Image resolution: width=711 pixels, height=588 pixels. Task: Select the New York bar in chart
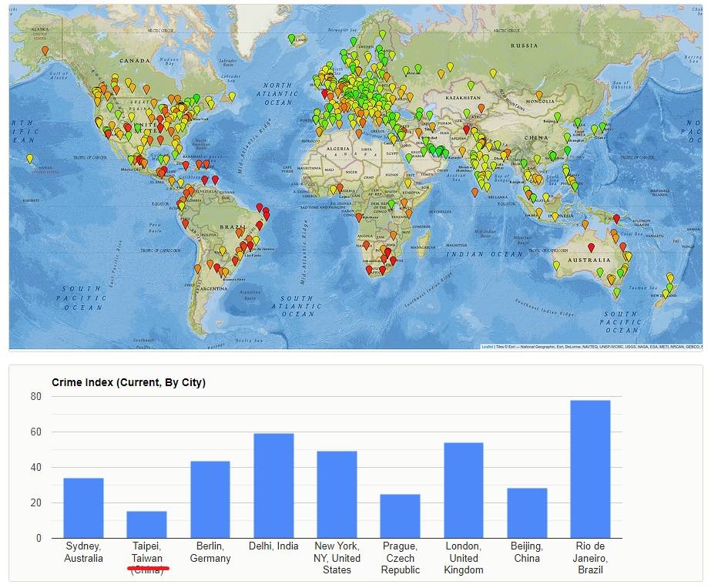tap(337, 494)
